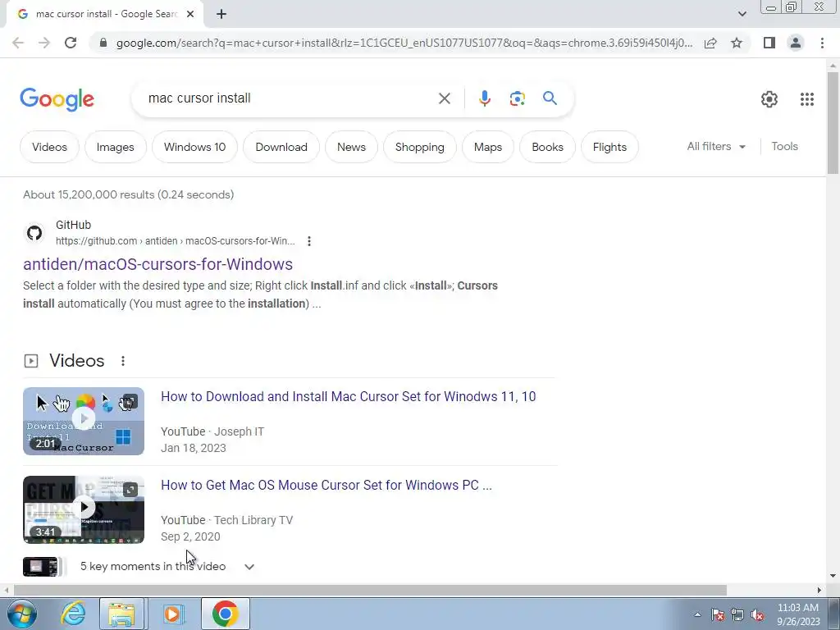This screenshot has height=630, width=840.
Task: Open the All filters dropdown
Action: [716, 146]
